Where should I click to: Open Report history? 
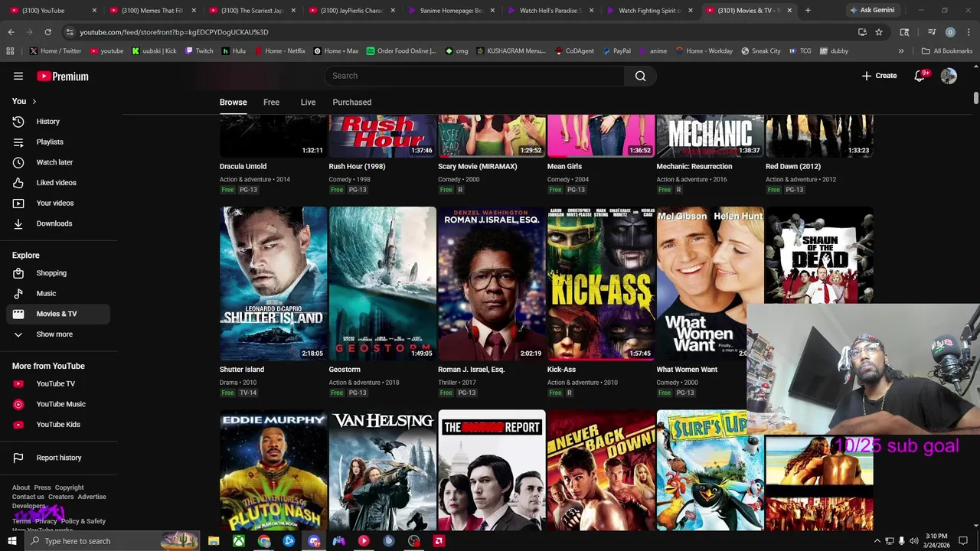click(58, 458)
